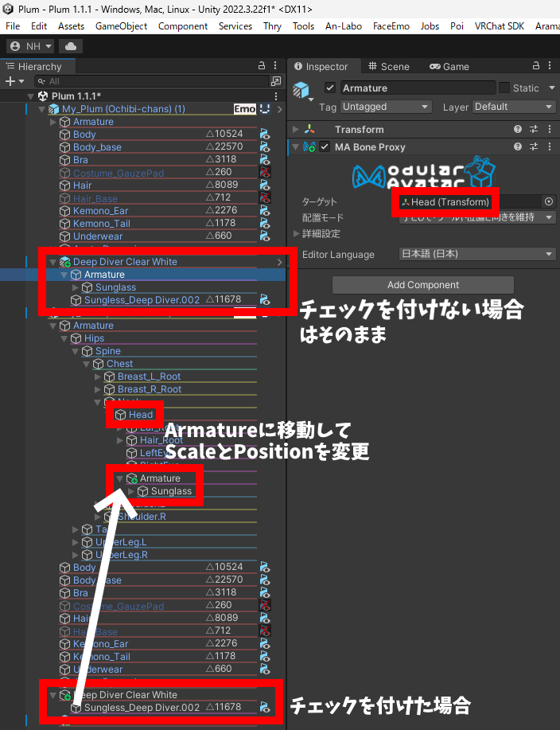The width and height of the screenshot is (560, 730).
Task: Toggle Kemono_Ear visibility under My_Plum (Ochibi-chans) (1)
Action: (265, 210)
